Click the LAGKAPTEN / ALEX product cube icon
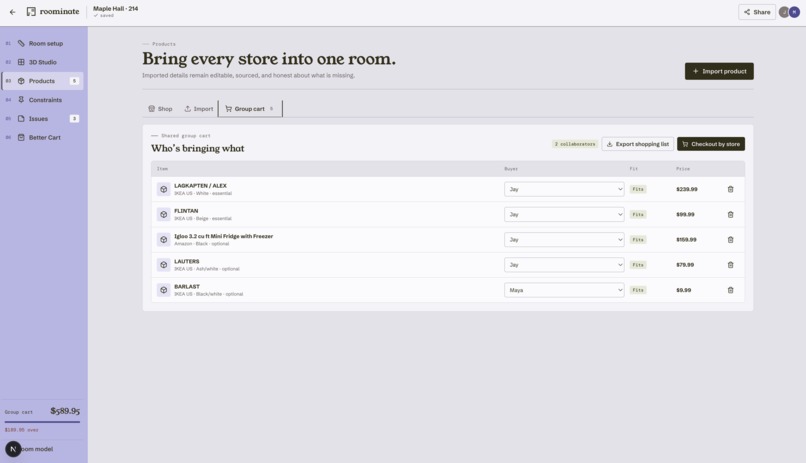The width and height of the screenshot is (806, 463). [x=163, y=189]
